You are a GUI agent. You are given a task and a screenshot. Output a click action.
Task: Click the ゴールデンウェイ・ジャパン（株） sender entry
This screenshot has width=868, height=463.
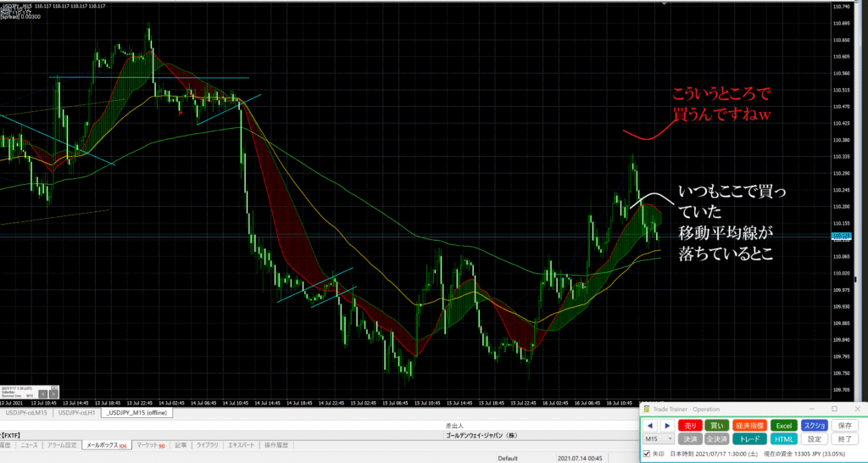(x=481, y=435)
